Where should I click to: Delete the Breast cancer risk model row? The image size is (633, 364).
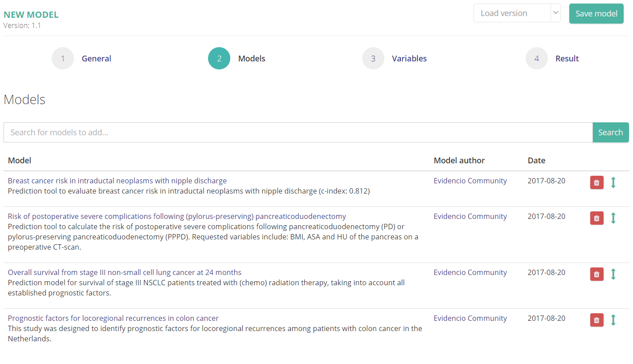[x=596, y=182]
